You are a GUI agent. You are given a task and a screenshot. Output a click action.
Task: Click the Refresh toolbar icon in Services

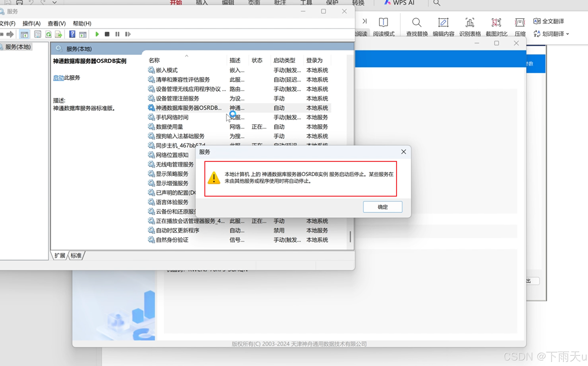(48, 34)
